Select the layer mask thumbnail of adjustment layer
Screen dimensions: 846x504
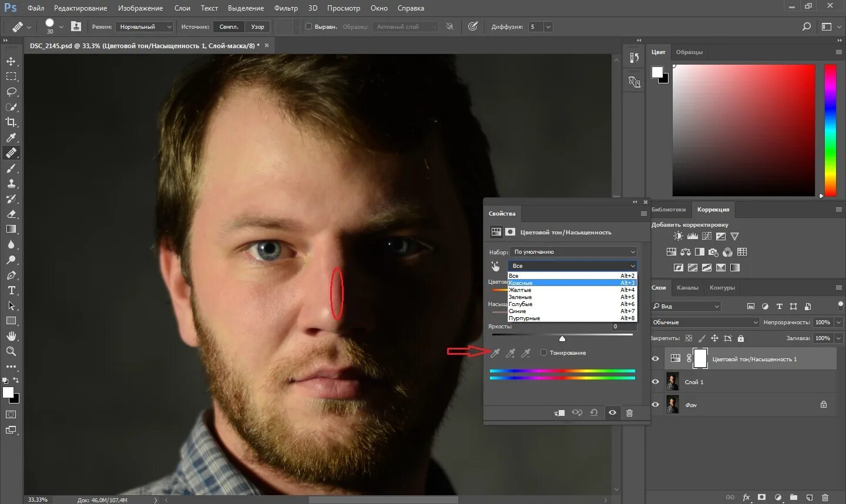pos(700,358)
